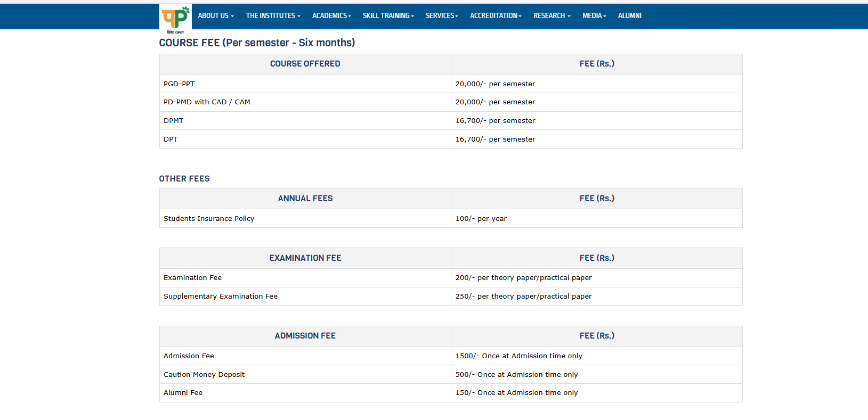Expand the Skill Training menu

(388, 16)
